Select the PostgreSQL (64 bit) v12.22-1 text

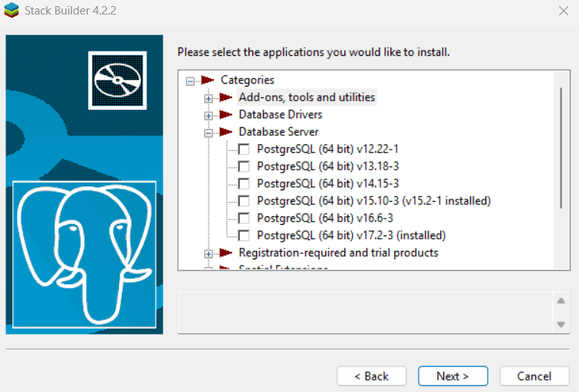click(x=328, y=149)
